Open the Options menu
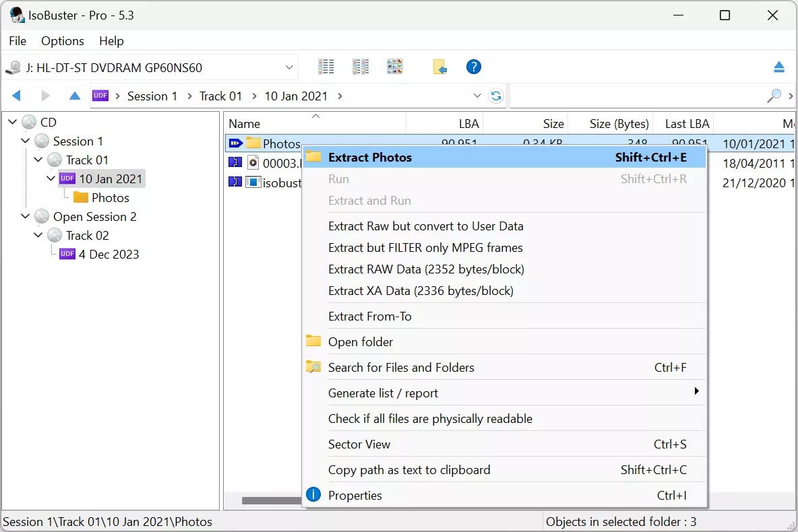 62,41
